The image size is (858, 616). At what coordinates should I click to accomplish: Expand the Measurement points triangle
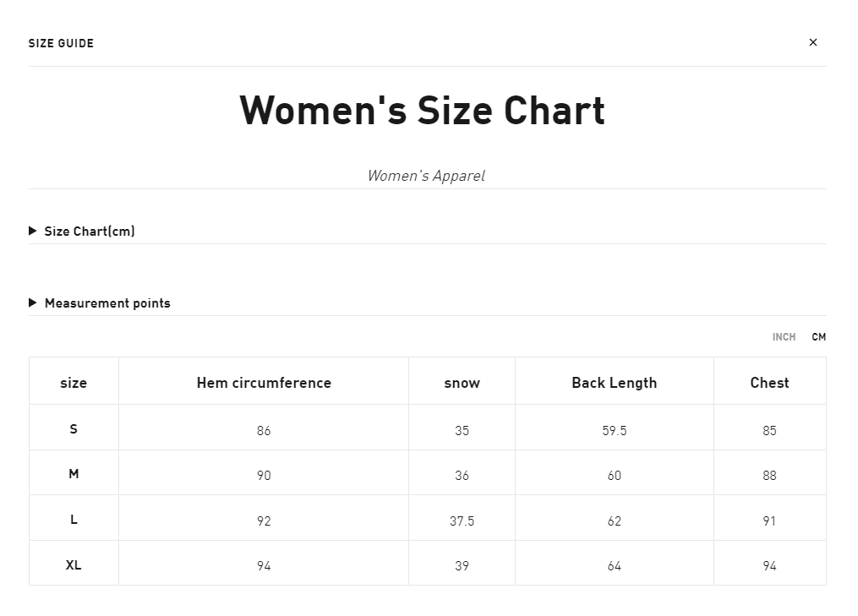pyautogui.click(x=33, y=303)
